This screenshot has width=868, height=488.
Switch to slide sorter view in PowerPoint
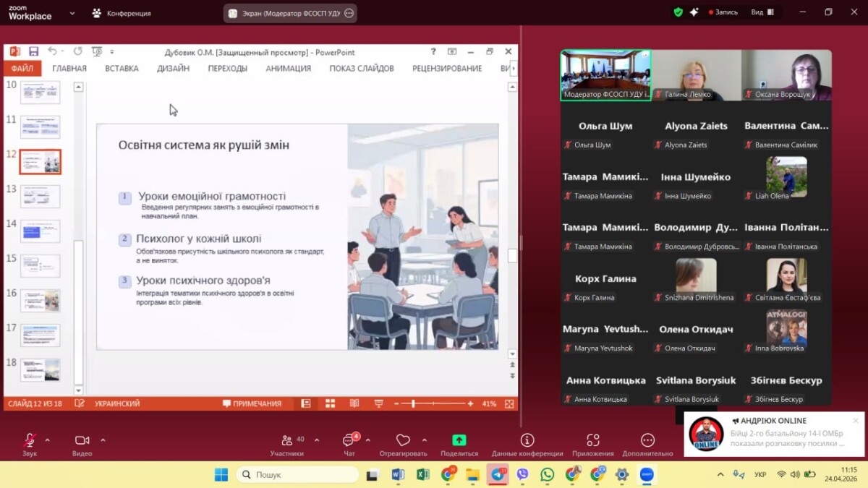[x=330, y=403]
